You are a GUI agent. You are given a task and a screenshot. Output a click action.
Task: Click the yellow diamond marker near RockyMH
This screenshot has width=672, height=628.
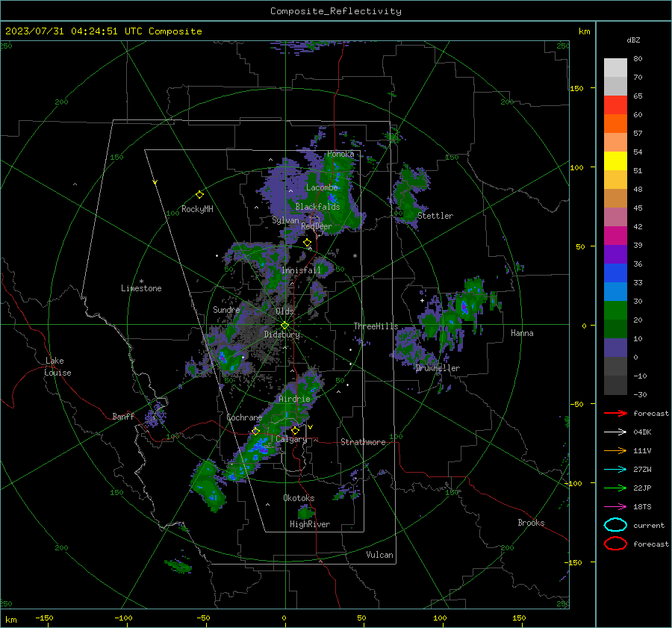coord(199,195)
